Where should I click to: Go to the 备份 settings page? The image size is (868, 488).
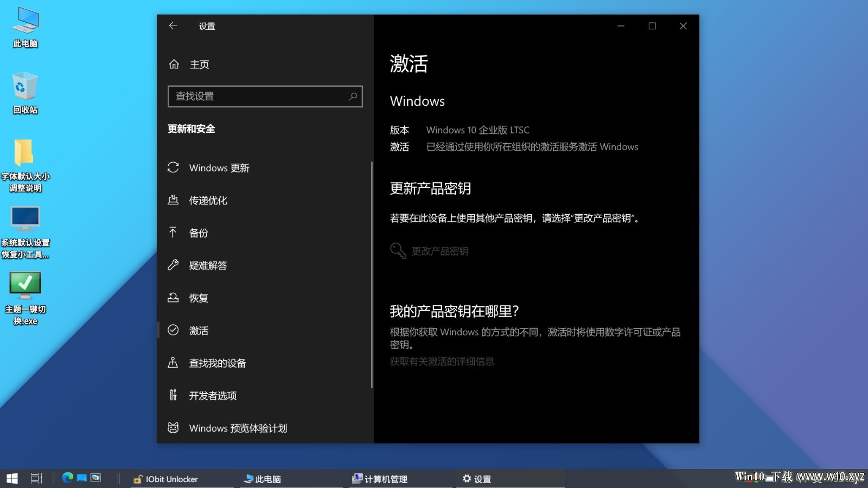point(264,233)
